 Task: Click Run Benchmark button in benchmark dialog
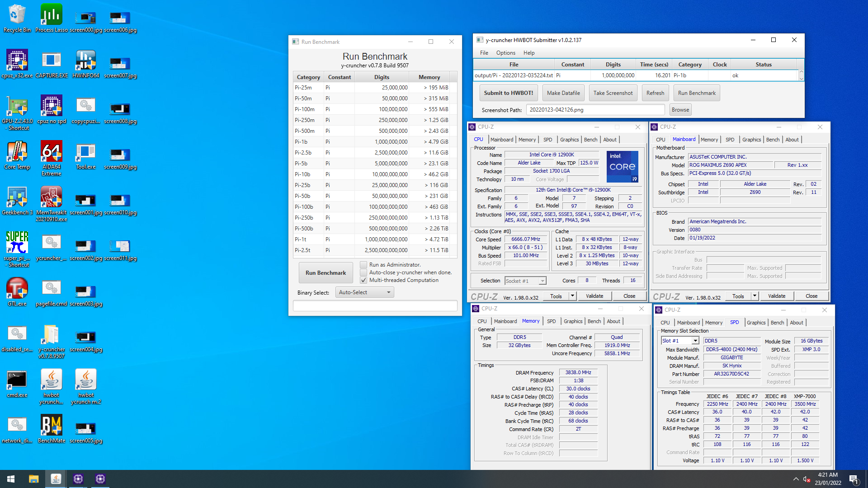325,273
